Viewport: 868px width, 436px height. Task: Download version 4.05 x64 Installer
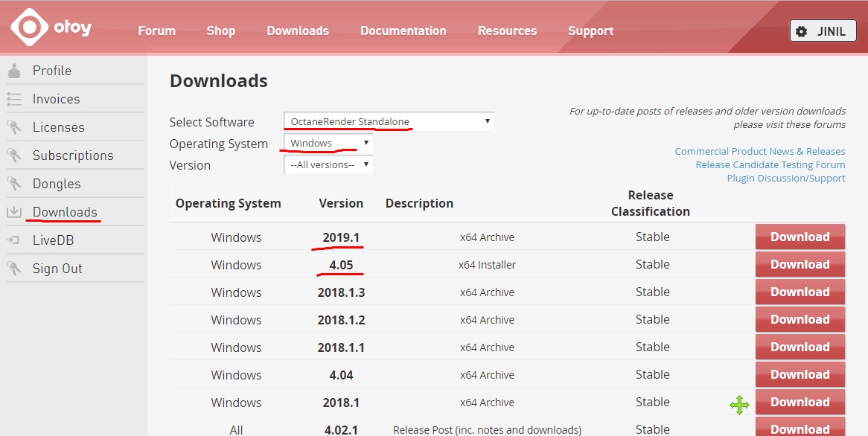coord(800,264)
